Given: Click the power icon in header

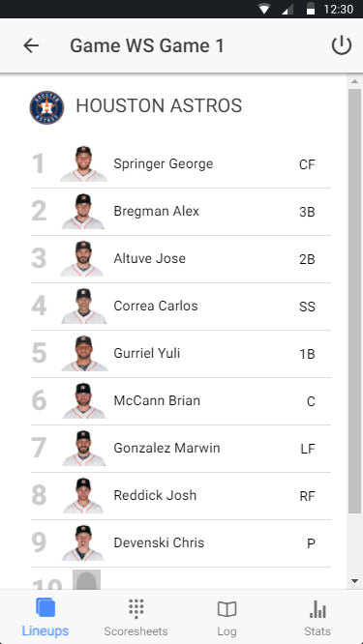Looking at the screenshot, I should pos(342,45).
